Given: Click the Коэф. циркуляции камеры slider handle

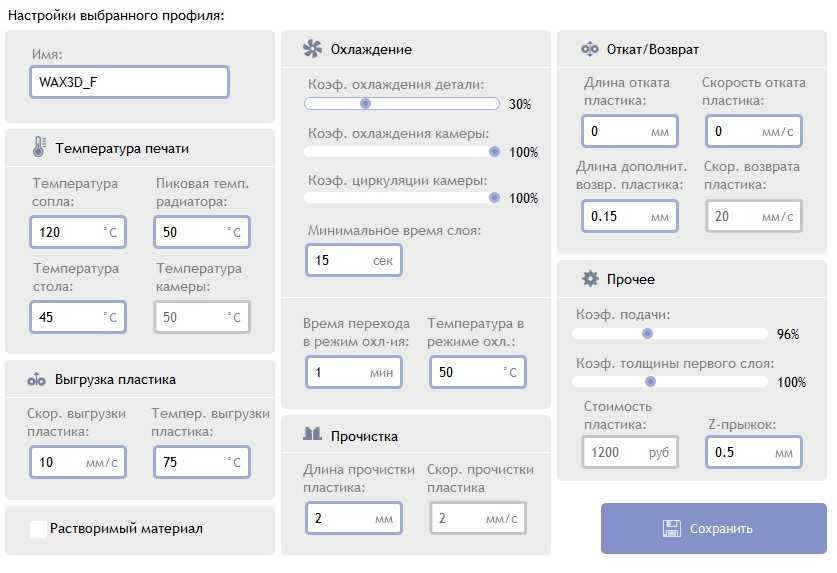Looking at the screenshot, I should [x=494, y=198].
